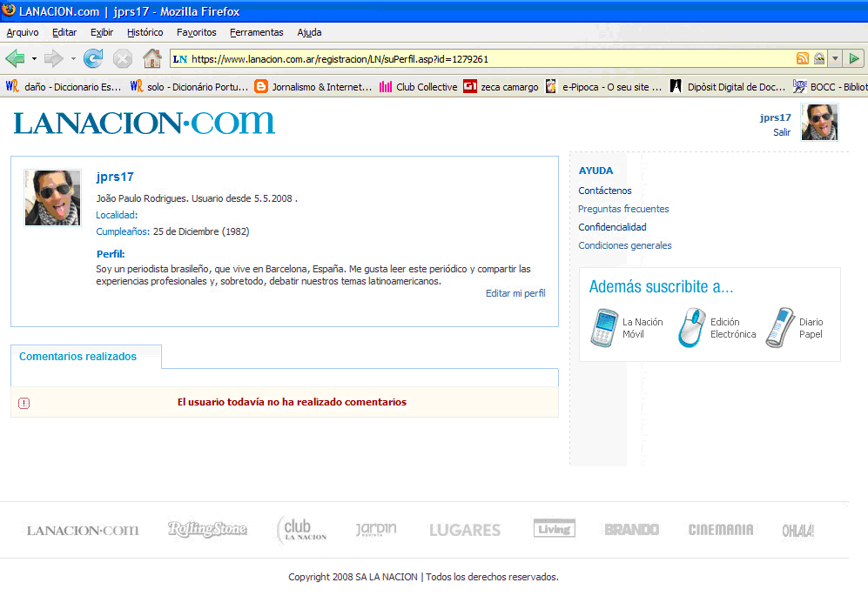Open the 'Condiciones generales' link
This screenshot has width=868, height=596.
625,245
